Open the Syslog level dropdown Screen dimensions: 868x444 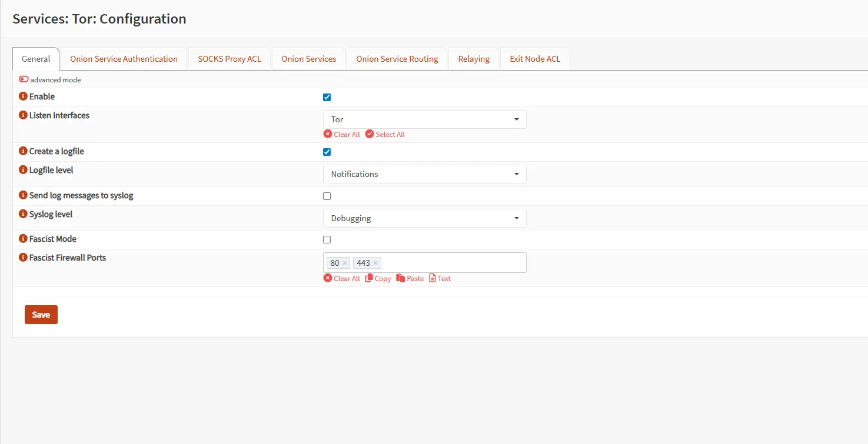point(425,218)
